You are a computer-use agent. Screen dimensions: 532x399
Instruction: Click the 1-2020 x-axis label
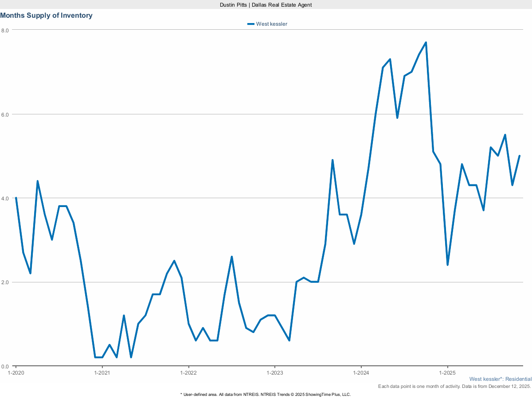click(x=16, y=373)
